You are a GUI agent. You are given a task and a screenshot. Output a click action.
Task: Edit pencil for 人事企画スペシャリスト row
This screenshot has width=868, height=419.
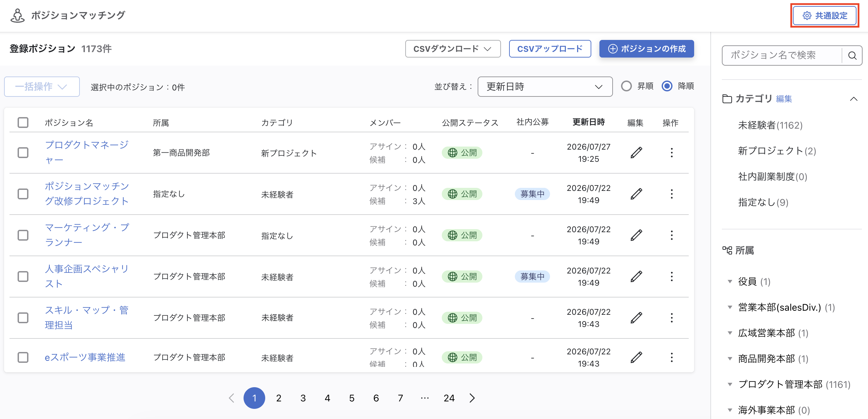pyautogui.click(x=636, y=277)
